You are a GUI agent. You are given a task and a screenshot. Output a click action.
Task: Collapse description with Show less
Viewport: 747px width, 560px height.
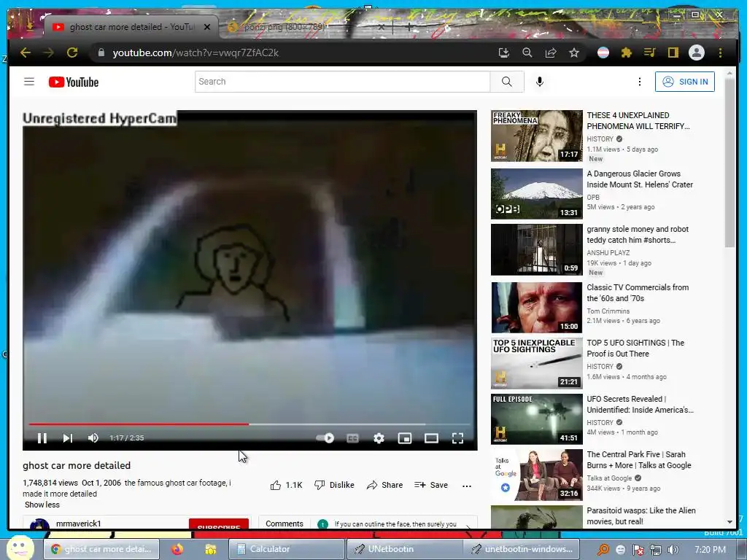(42, 505)
